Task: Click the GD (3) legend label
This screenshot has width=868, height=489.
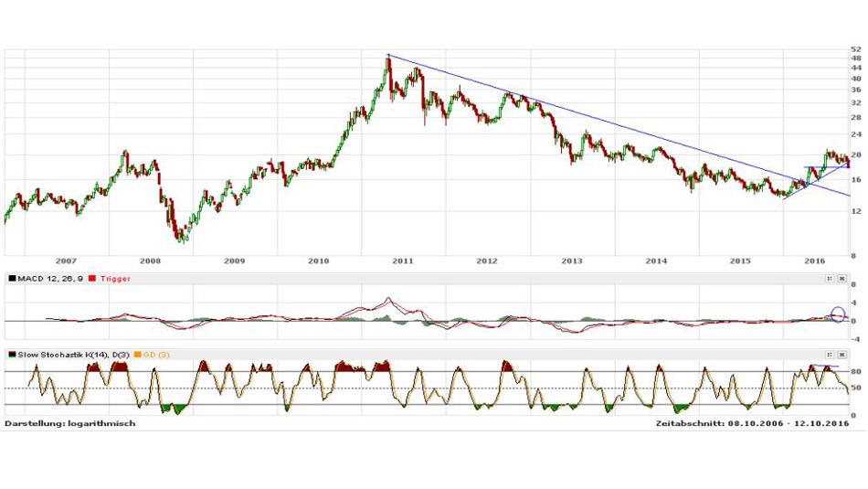Action: pyautogui.click(x=157, y=354)
